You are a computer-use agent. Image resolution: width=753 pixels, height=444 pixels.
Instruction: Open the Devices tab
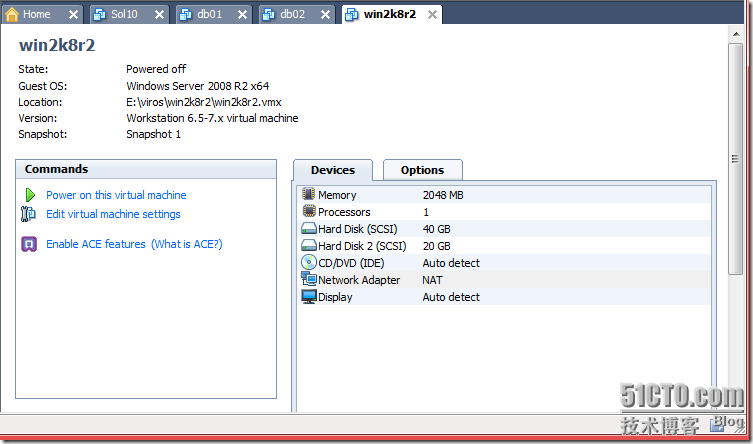point(333,170)
